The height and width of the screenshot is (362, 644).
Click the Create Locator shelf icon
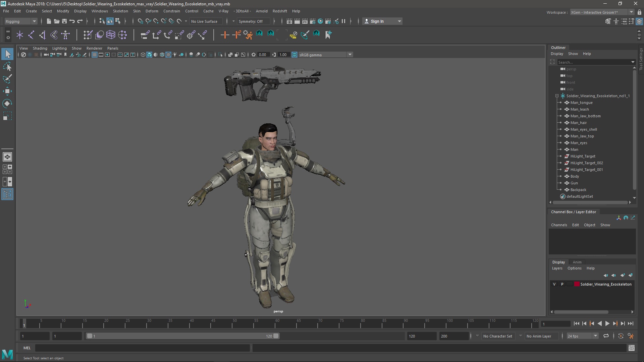[x=20, y=35]
